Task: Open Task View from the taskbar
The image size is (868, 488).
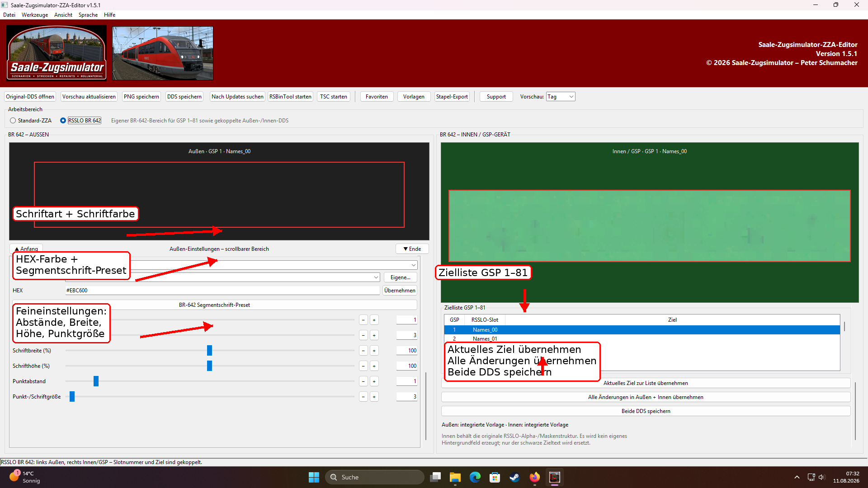Action: click(435, 477)
